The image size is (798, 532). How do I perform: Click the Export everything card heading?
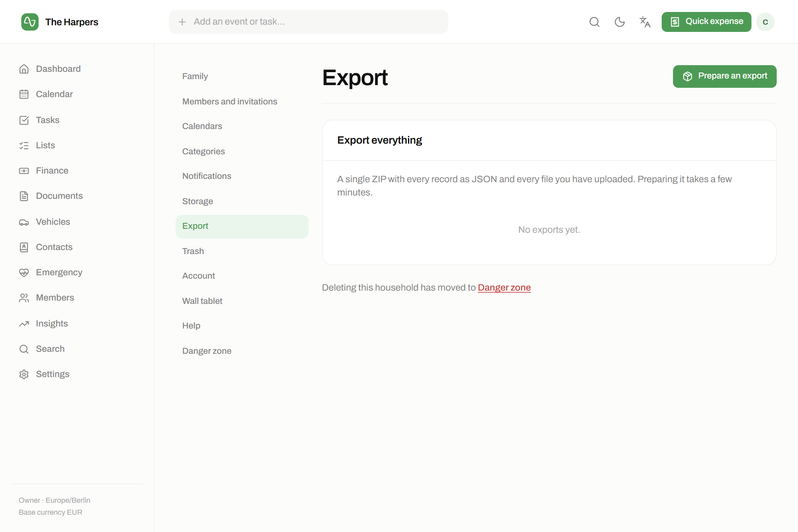pos(379,140)
